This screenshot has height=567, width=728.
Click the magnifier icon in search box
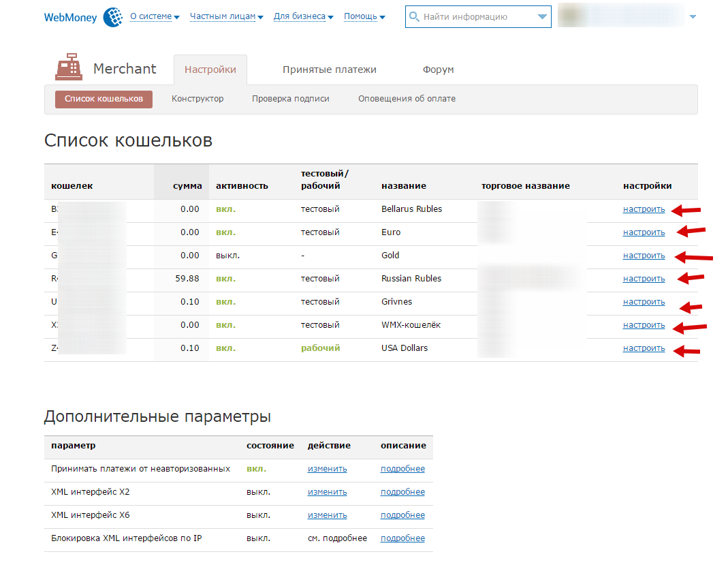tap(414, 16)
